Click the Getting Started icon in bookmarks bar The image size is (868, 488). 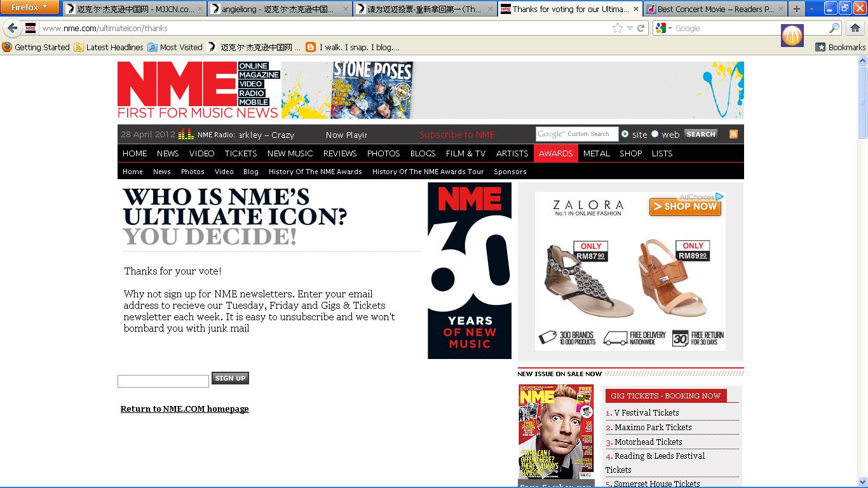(6, 47)
